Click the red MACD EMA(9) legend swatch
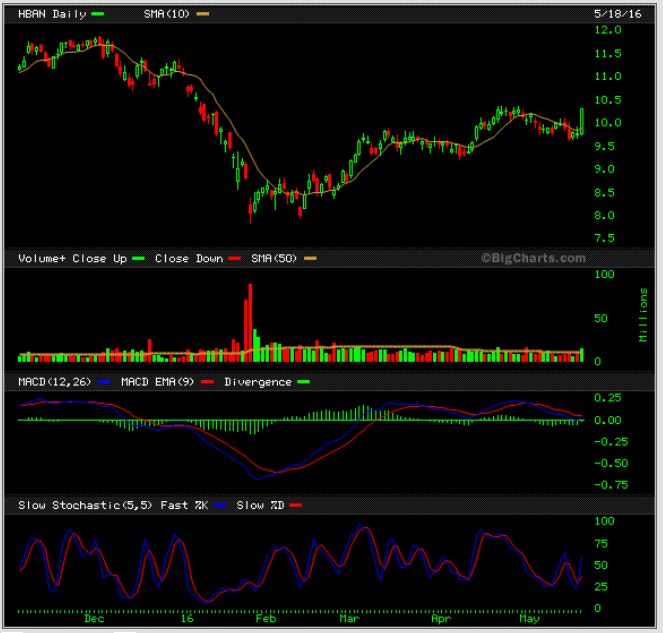This screenshot has width=663, height=633. (209, 381)
